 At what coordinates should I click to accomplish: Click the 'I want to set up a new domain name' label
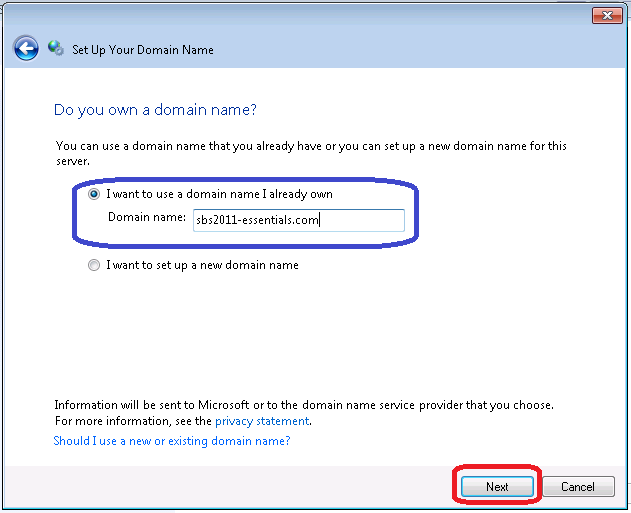click(202, 265)
